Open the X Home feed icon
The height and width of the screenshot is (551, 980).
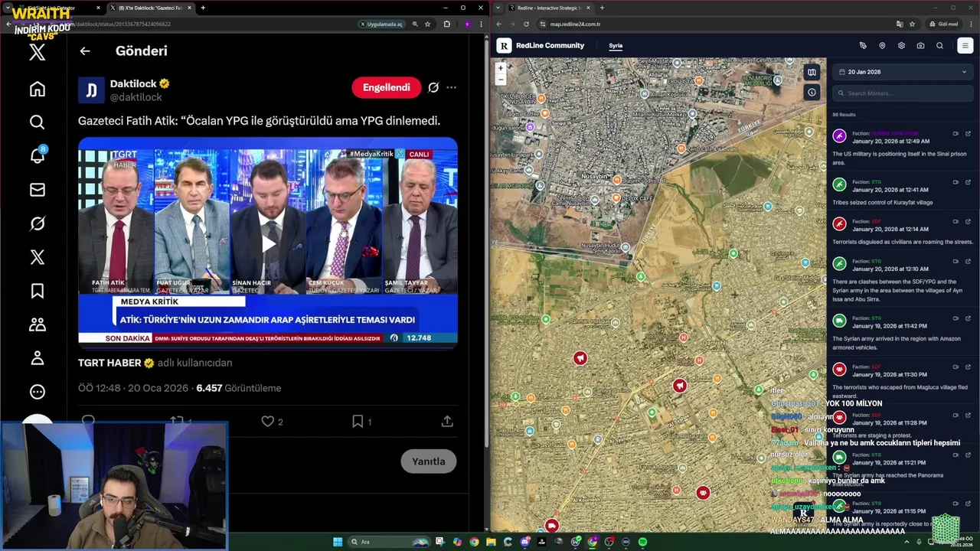pos(37,90)
